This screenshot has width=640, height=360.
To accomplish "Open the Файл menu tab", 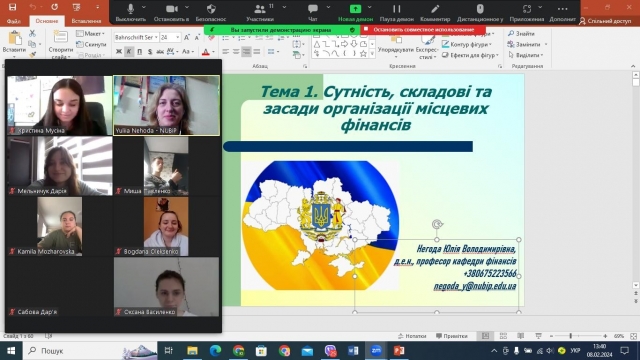I will click(x=14, y=21).
